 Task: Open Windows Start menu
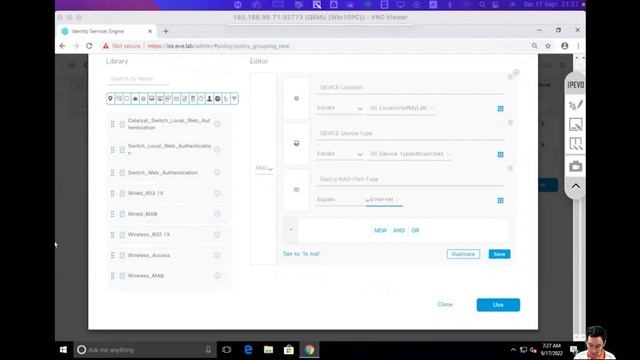point(63,350)
